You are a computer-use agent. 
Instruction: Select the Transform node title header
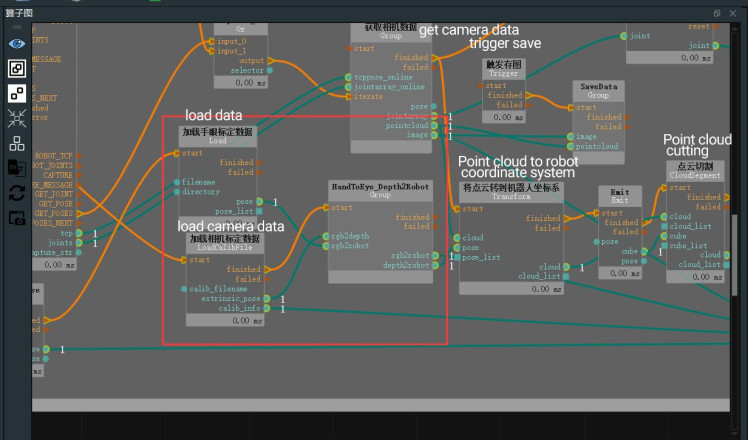pyautogui.click(x=511, y=192)
